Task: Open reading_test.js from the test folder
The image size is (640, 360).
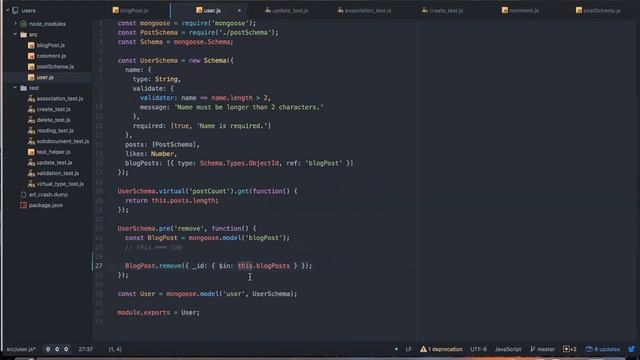Action: click(55, 130)
